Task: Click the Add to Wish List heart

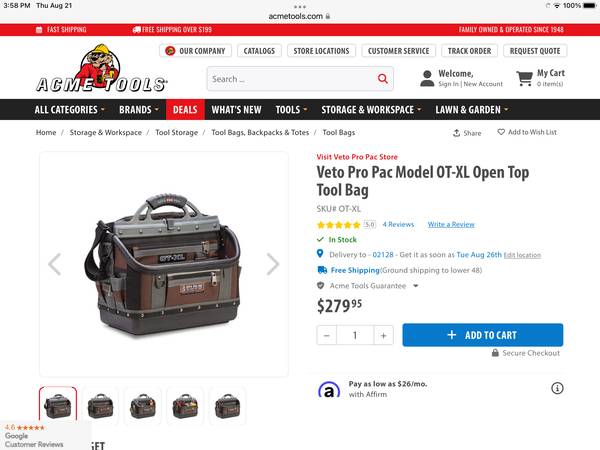Action: pyautogui.click(x=501, y=132)
